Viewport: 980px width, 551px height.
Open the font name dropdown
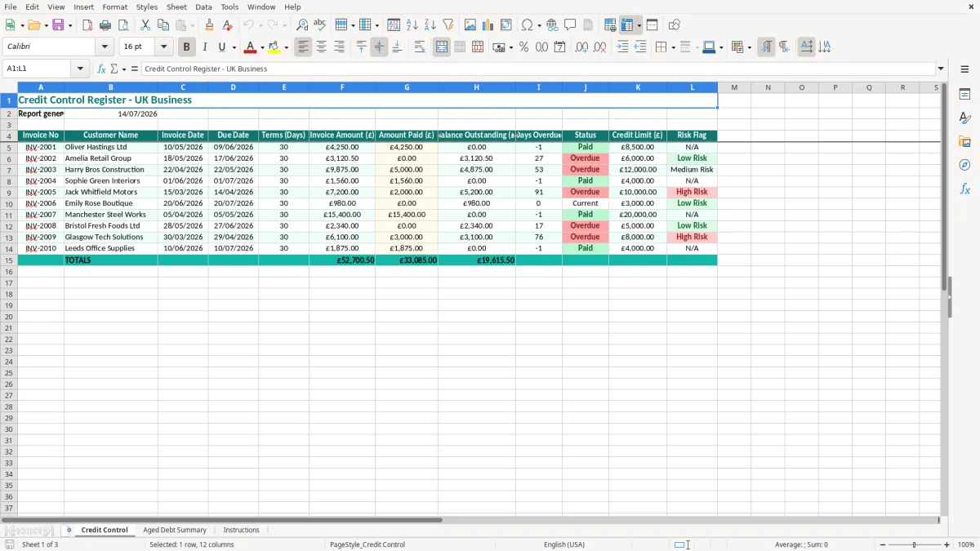tap(105, 47)
